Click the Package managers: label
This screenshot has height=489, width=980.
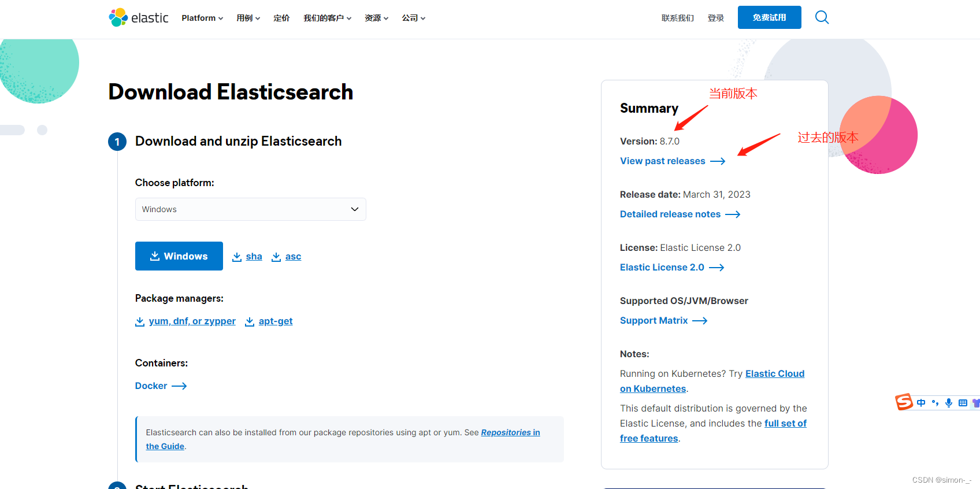(179, 299)
